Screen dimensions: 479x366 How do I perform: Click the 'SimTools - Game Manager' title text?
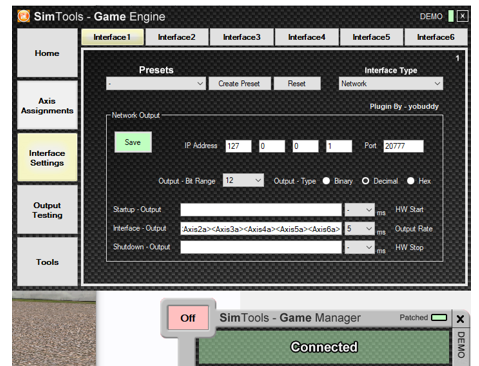(290, 318)
